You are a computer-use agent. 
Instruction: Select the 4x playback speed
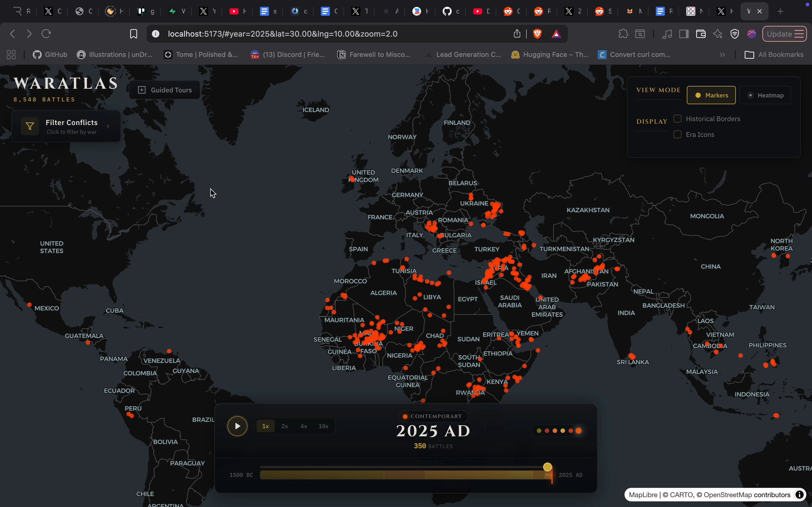304,426
